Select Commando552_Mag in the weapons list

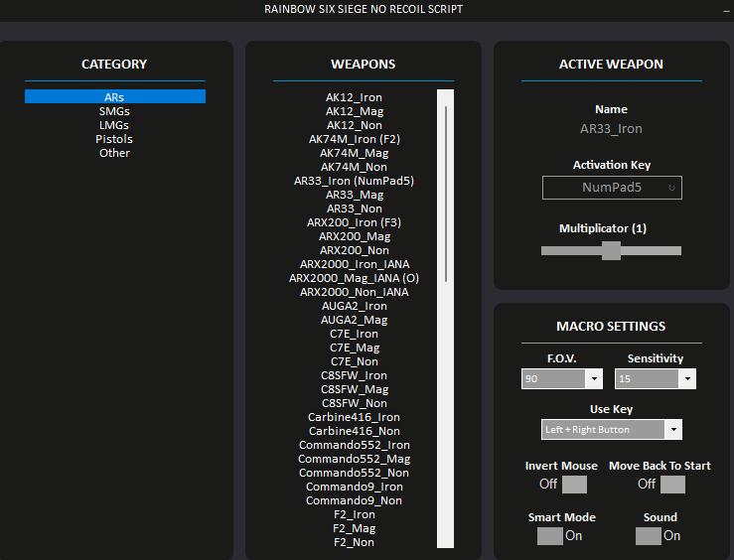tap(354, 459)
